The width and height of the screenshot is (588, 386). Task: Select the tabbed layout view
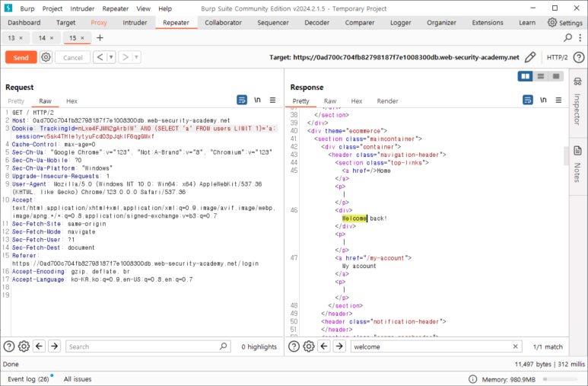[556, 76]
